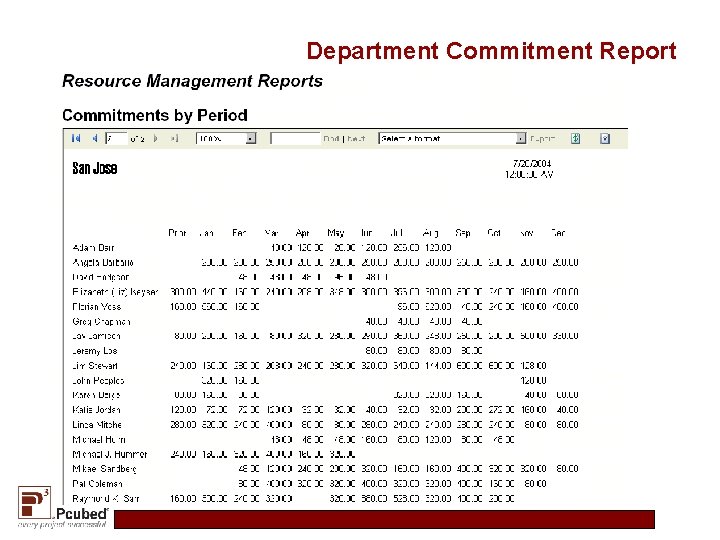Click the May column header

point(336,233)
